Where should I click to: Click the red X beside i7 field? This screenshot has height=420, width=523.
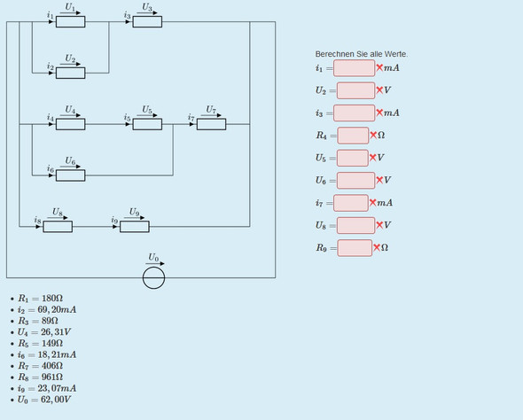(372, 202)
